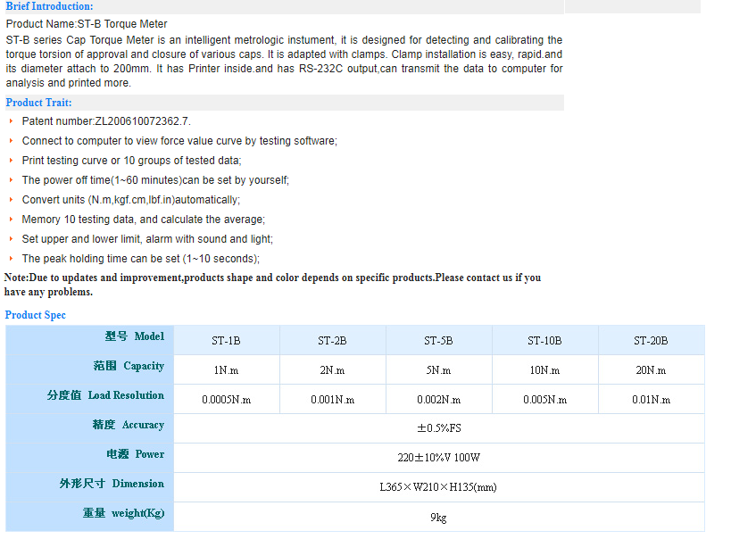Click 'Memory 10 testing data' trait line
The height and width of the screenshot is (539, 756).
(x=143, y=220)
